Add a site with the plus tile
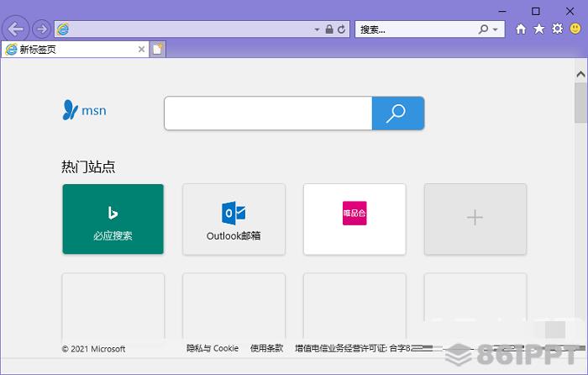The image size is (588, 375). [x=475, y=219]
